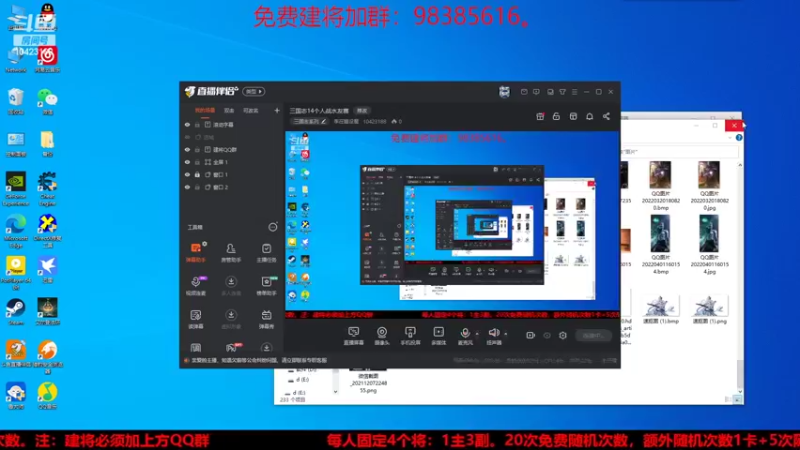Open the mode pill next to the logo
Viewport: 800px width, 450px height.
[254, 91]
